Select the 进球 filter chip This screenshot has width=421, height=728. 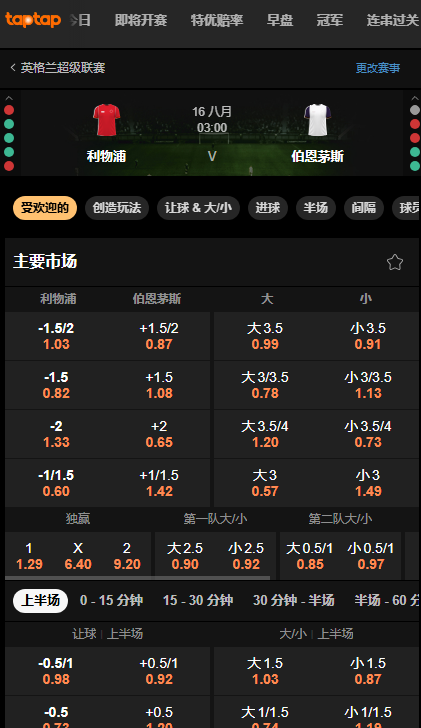click(x=268, y=208)
